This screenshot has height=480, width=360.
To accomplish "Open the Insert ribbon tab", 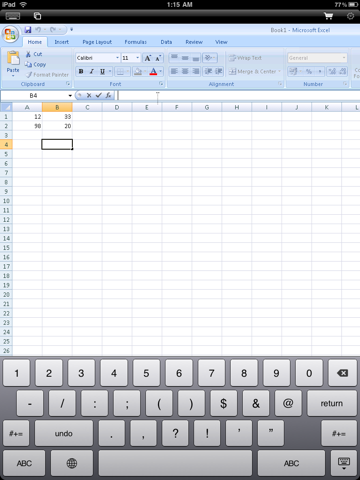I will point(62,42).
